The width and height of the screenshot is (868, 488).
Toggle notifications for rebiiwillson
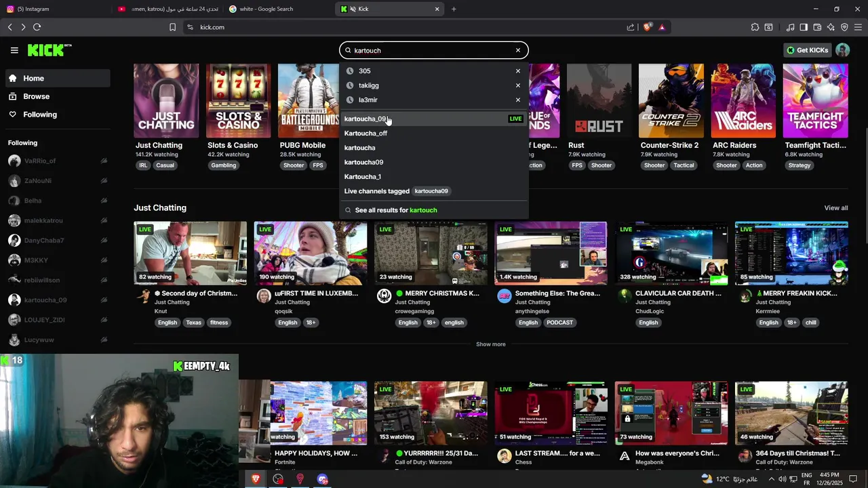click(x=104, y=281)
